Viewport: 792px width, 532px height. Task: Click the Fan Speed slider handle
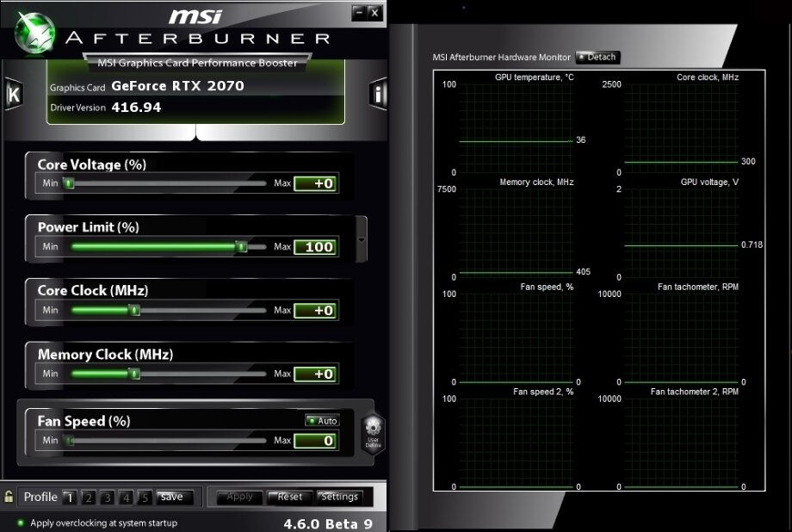(x=69, y=441)
